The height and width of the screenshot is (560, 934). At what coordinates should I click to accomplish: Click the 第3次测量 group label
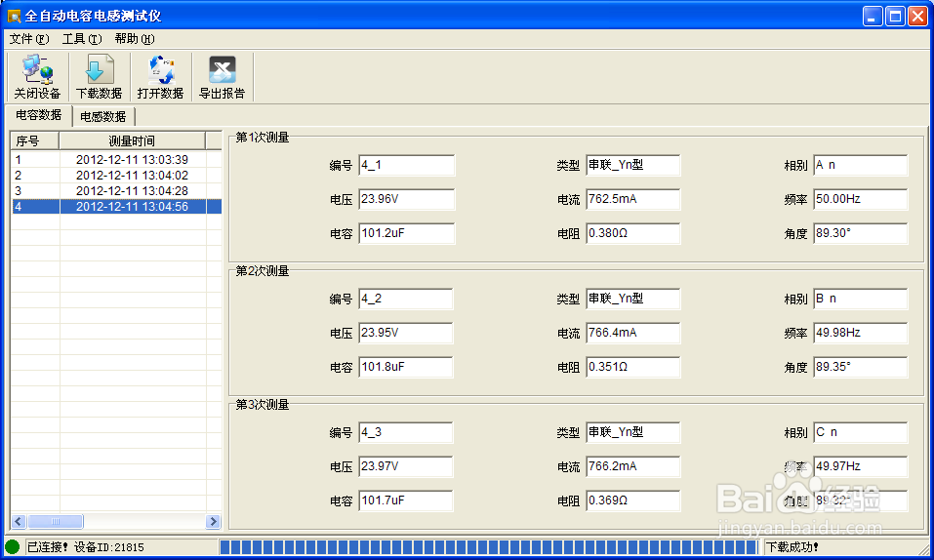(x=263, y=405)
